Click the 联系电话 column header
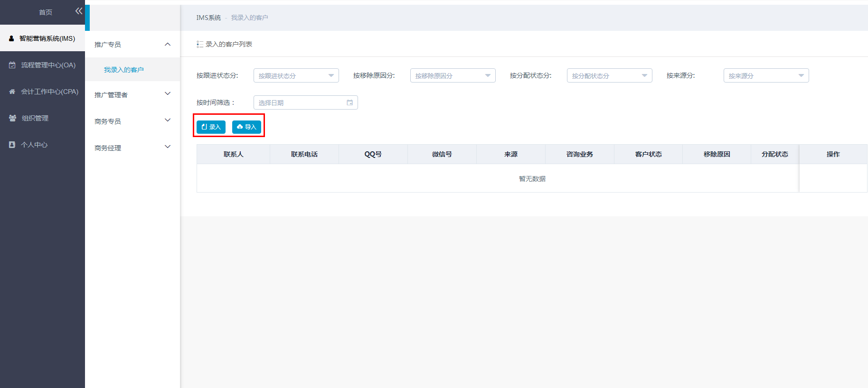 pyautogui.click(x=304, y=154)
